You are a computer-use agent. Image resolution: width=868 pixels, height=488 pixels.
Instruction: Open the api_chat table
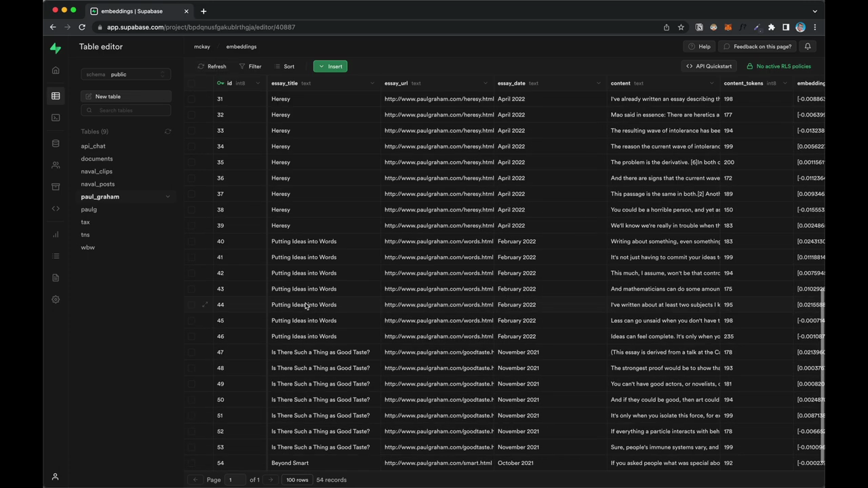pos(93,146)
